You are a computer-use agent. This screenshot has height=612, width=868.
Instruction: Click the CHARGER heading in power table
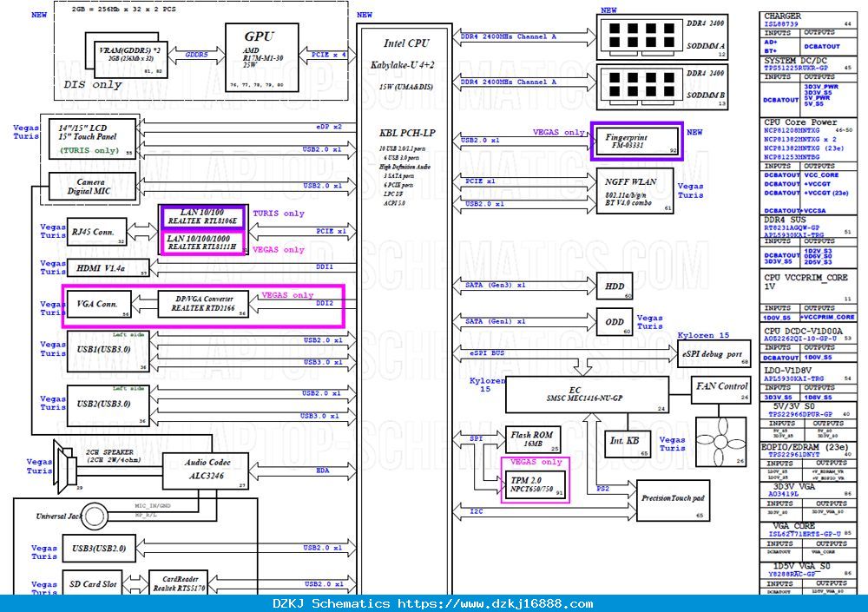click(x=782, y=16)
